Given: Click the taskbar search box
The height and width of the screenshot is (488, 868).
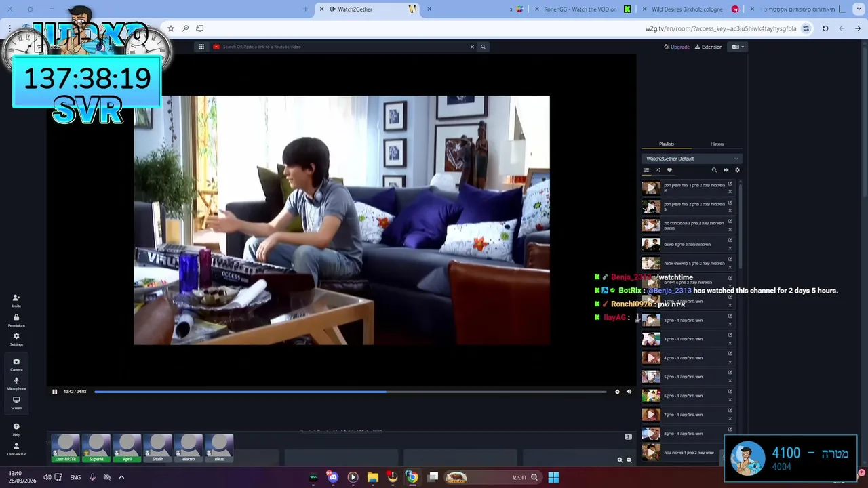Looking at the screenshot, I should (x=492, y=477).
